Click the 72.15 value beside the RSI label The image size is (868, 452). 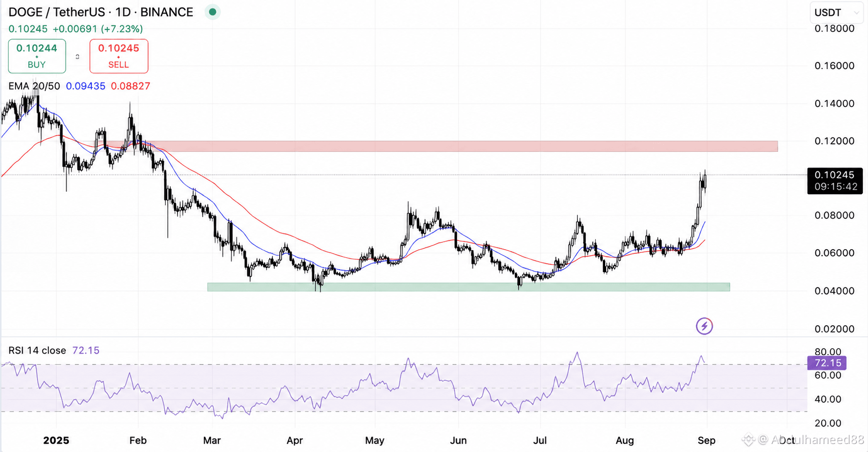click(x=86, y=351)
